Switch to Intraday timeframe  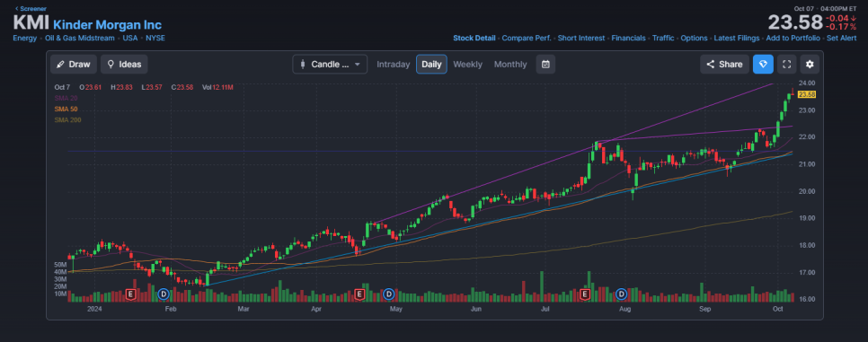tap(393, 65)
